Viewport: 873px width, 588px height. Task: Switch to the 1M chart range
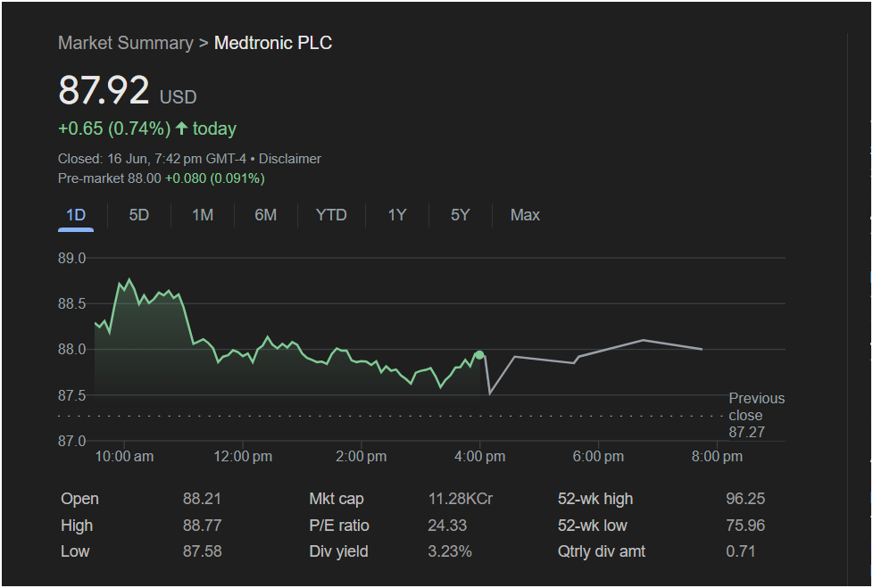[x=203, y=215]
